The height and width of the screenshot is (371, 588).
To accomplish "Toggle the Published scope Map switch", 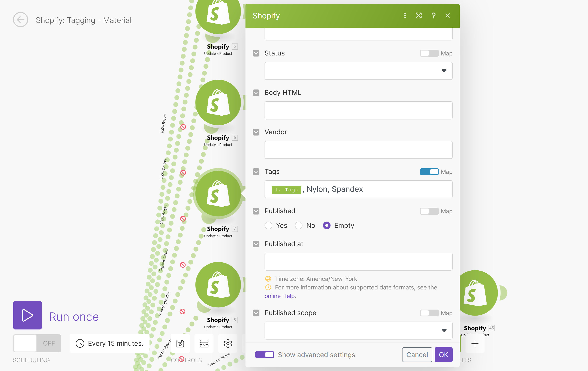I will 429,313.
